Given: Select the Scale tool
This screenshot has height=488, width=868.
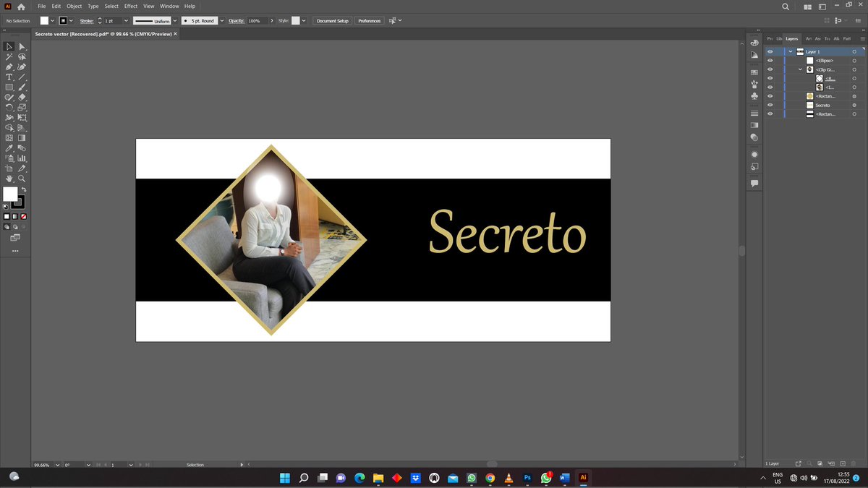Looking at the screenshot, I should pos(22,107).
